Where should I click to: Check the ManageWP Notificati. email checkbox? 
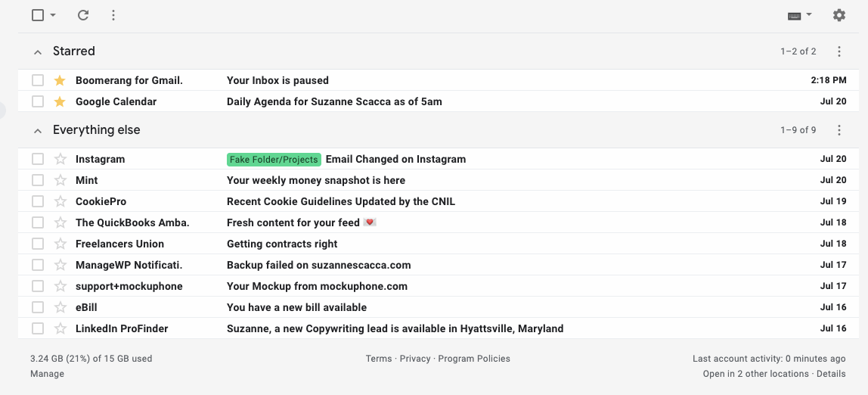tap(38, 265)
